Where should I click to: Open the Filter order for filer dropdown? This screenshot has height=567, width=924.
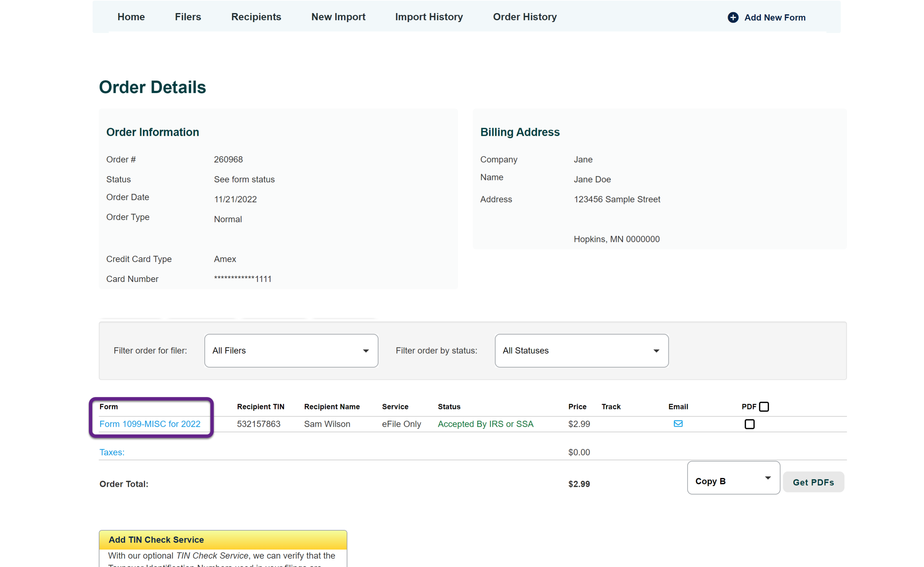(x=291, y=351)
